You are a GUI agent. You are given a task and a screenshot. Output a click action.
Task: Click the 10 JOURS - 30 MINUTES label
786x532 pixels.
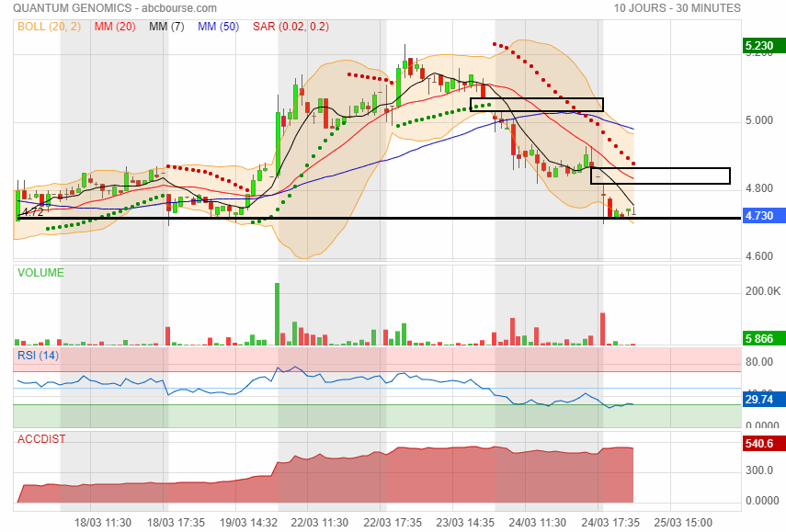click(678, 8)
